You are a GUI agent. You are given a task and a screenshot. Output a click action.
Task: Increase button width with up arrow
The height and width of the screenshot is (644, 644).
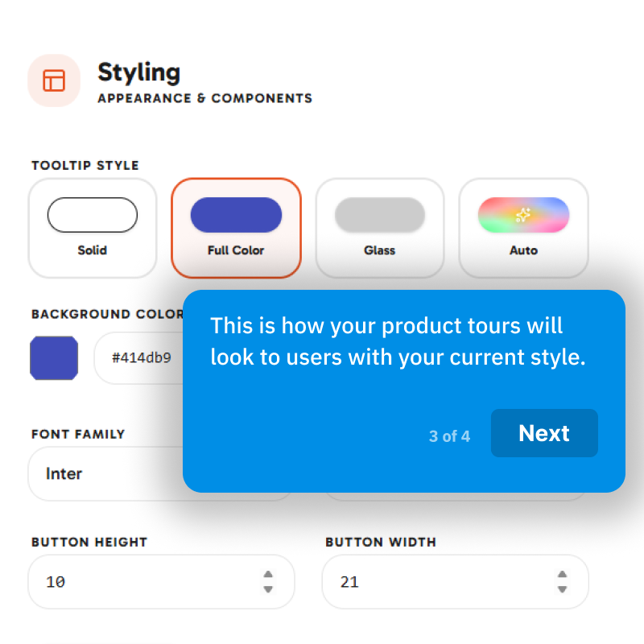pyautogui.click(x=562, y=574)
